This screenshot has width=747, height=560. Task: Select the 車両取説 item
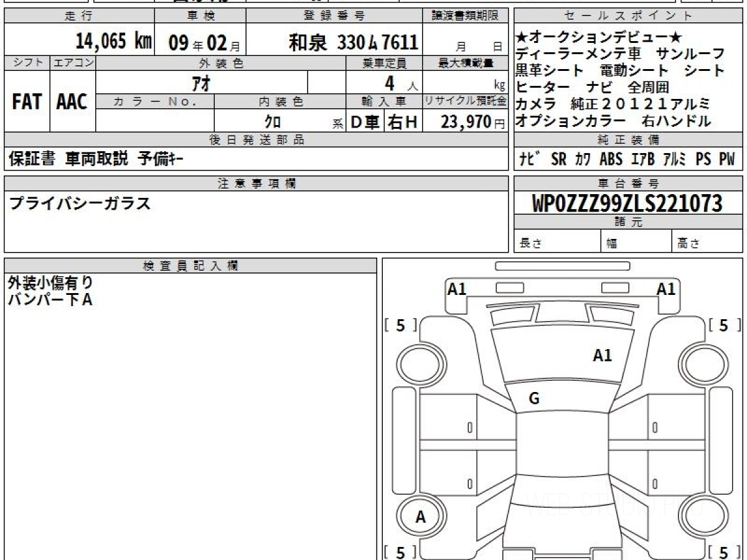click(x=96, y=159)
